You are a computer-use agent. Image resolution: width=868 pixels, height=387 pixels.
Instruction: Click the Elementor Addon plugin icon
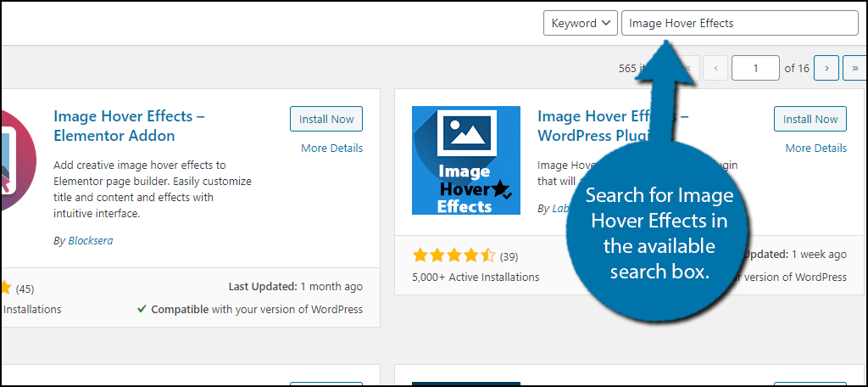click(18, 160)
